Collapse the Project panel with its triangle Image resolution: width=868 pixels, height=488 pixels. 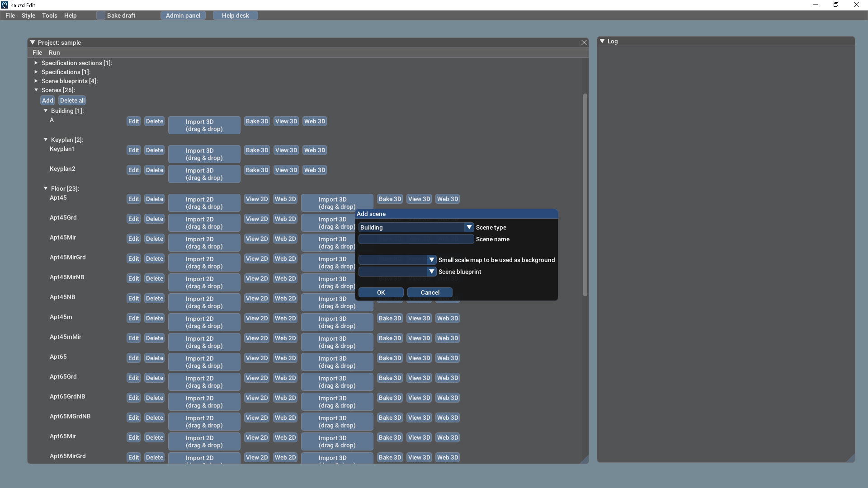click(x=33, y=42)
